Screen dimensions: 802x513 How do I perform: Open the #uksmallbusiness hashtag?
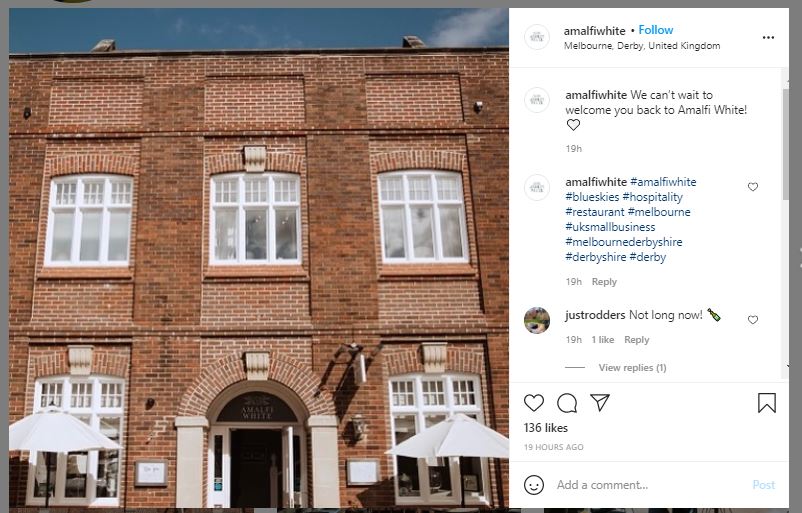click(x=610, y=227)
